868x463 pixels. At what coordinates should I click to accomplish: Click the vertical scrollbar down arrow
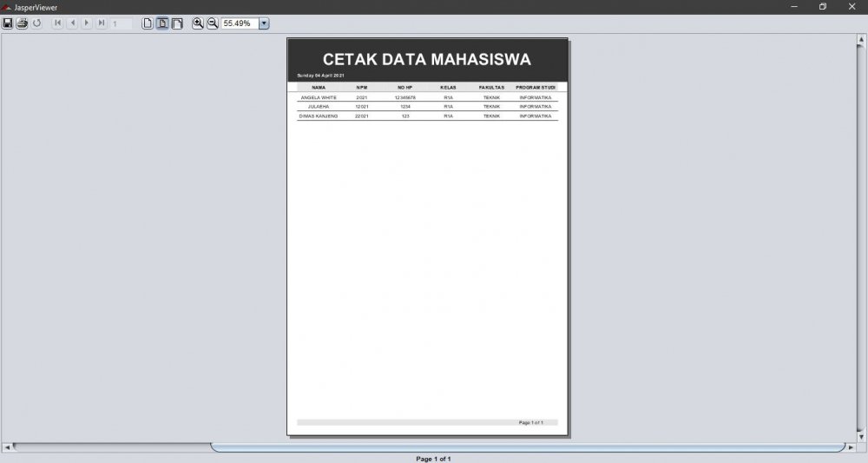[861, 437]
